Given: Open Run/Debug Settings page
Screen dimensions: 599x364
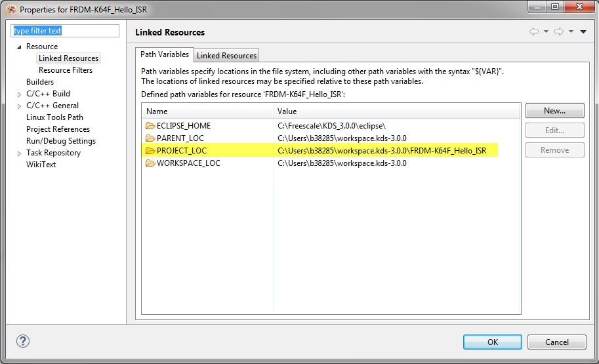Looking at the screenshot, I should click(61, 141).
